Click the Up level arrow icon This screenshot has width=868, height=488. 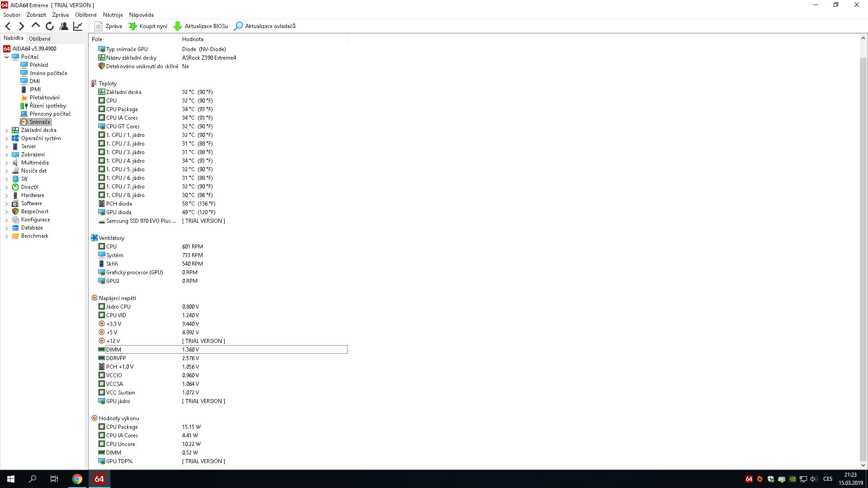(35, 26)
